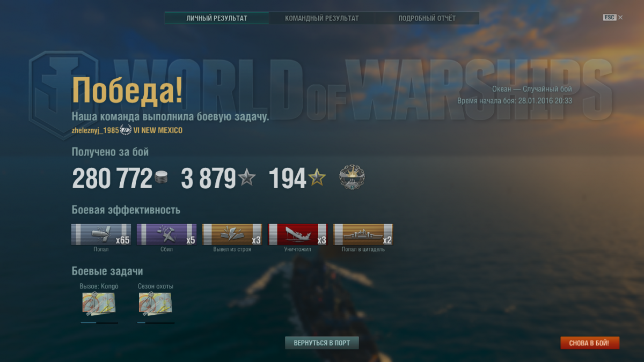Click 'Вернуться в порт' button
This screenshot has height=362, width=644.
[321, 343]
